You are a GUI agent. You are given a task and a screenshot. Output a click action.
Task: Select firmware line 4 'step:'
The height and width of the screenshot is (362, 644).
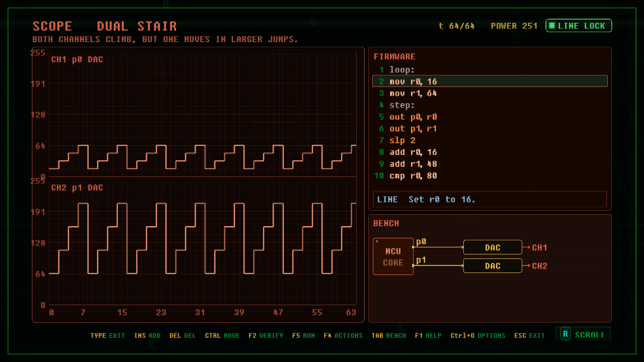tap(490, 105)
